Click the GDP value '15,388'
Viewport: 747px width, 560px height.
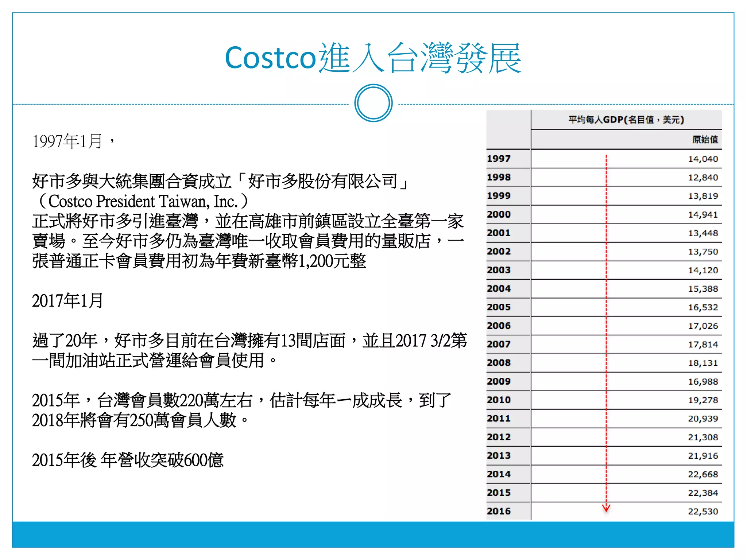(x=703, y=289)
